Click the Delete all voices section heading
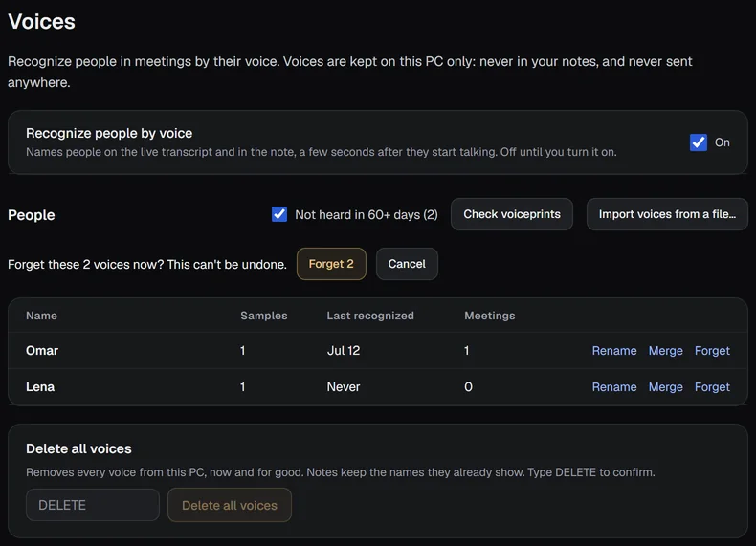The height and width of the screenshot is (546, 756). [78, 448]
